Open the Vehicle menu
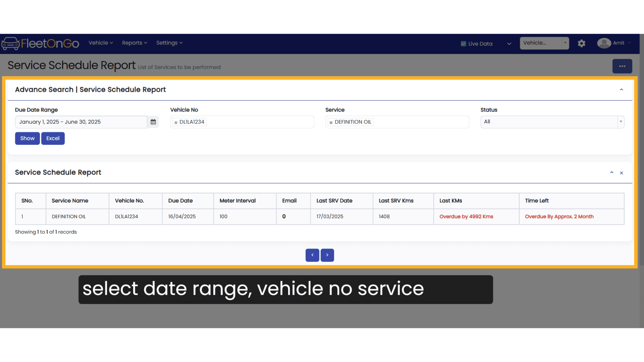644x362 pixels. point(101,43)
